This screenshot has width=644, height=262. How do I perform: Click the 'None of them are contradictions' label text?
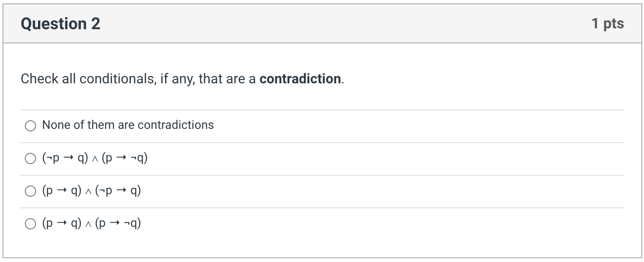[127, 125]
